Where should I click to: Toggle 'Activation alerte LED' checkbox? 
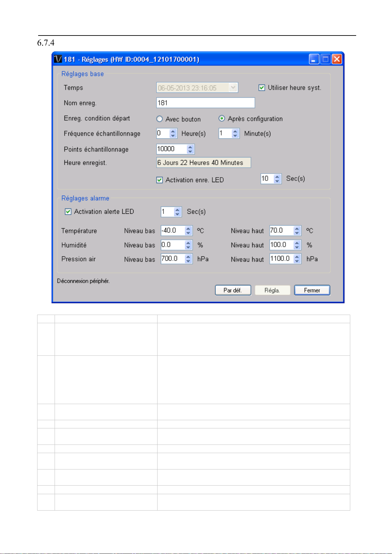pos(68,211)
